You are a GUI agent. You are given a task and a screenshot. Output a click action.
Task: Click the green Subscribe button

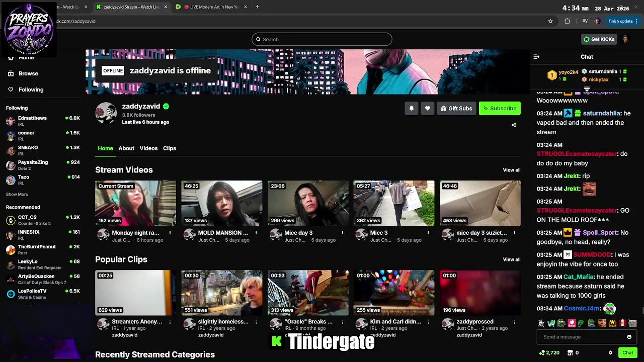point(500,108)
